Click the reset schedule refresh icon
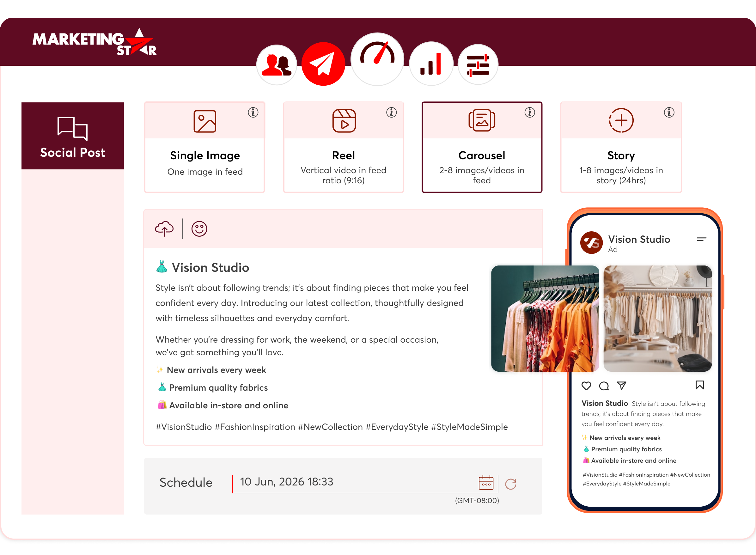 pos(510,484)
